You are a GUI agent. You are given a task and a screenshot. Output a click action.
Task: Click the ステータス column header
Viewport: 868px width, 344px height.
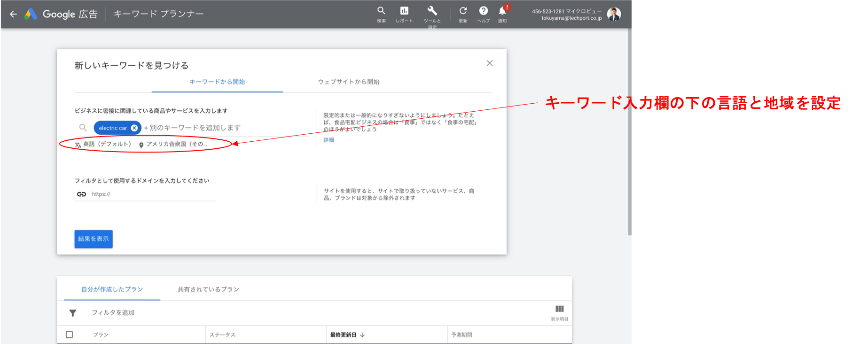(222, 335)
